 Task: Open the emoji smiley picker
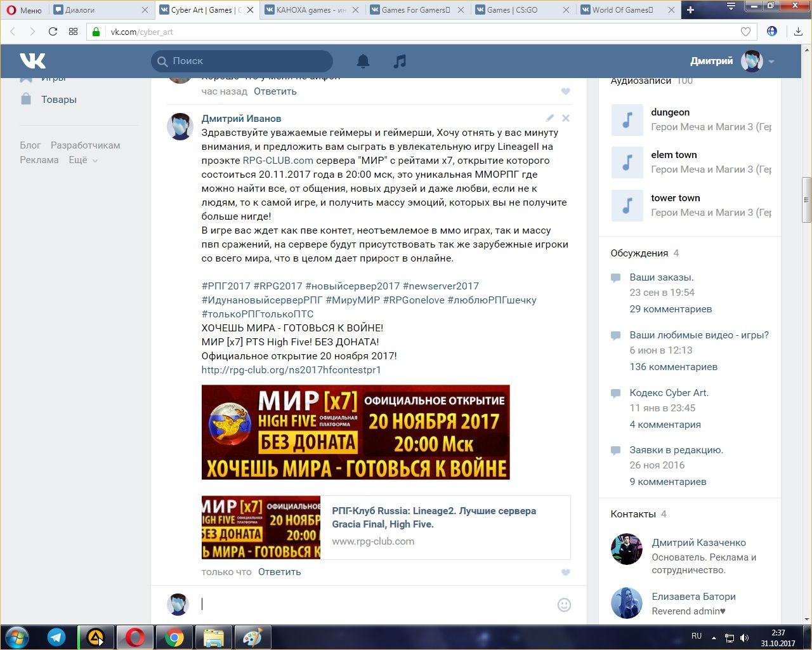pos(564,605)
